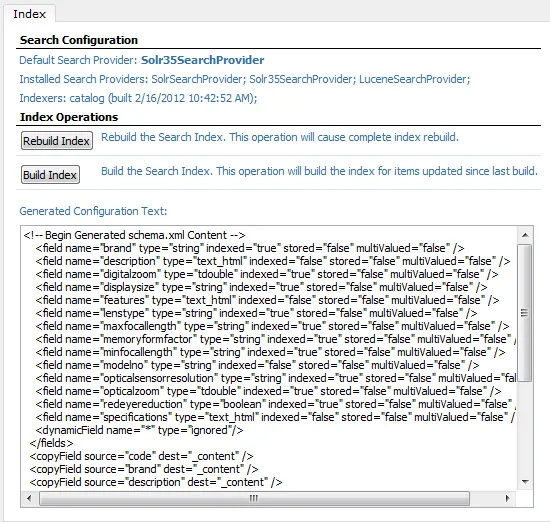This screenshot has height=522, width=550.
Task: Click the textarea scroll-down arrow
Action: [525, 482]
